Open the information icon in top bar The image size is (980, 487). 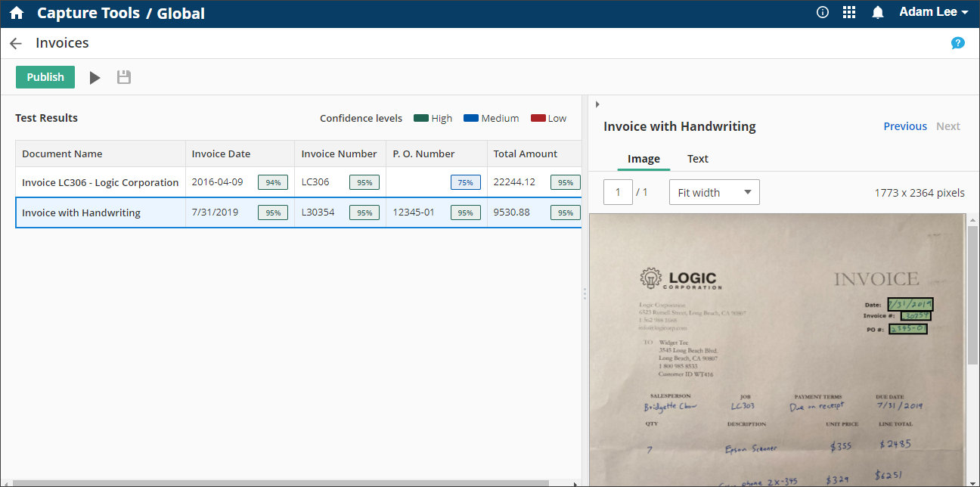pos(823,12)
